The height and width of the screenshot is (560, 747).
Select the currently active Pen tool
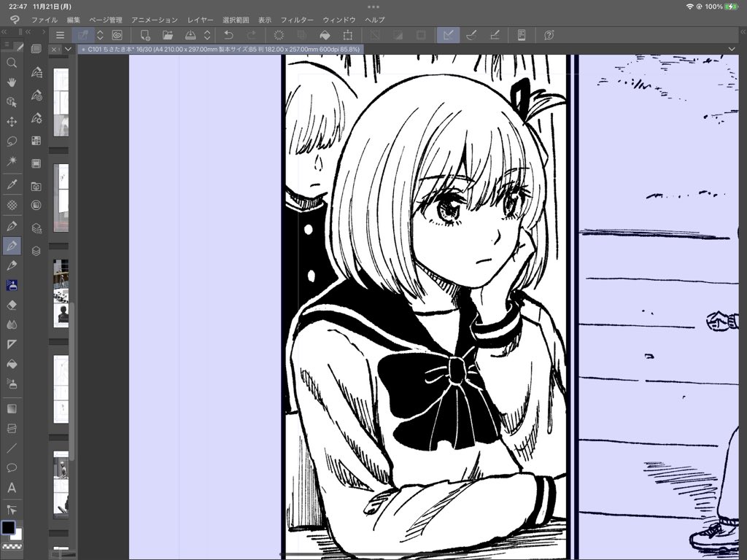(x=12, y=246)
